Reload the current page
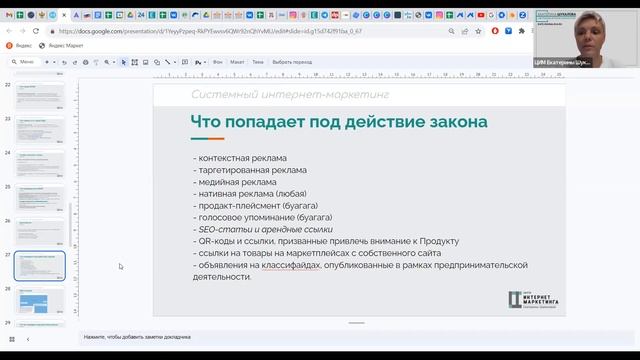 click(36, 31)
